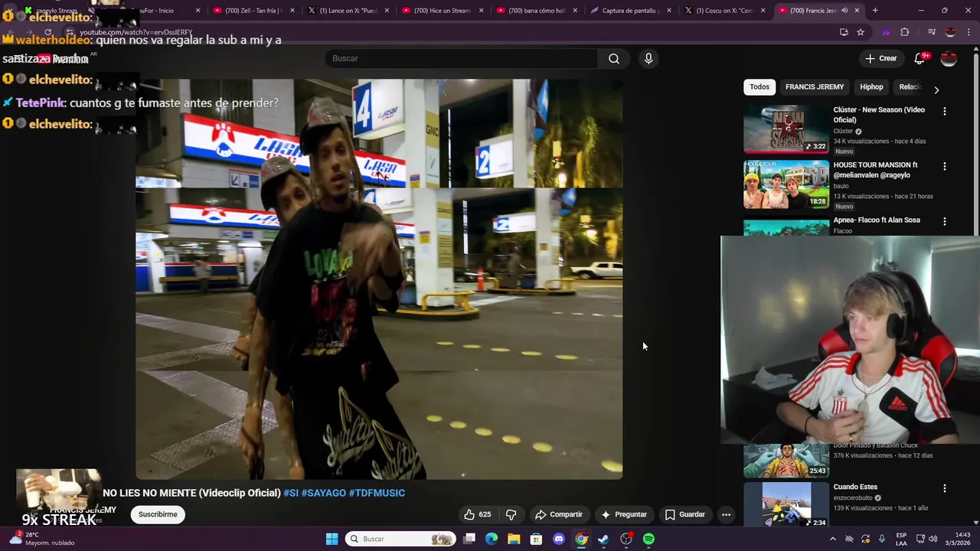Click the taskbar Buscar search box
980x551 pixels.
pyautogui.click(x=400, y=540)
